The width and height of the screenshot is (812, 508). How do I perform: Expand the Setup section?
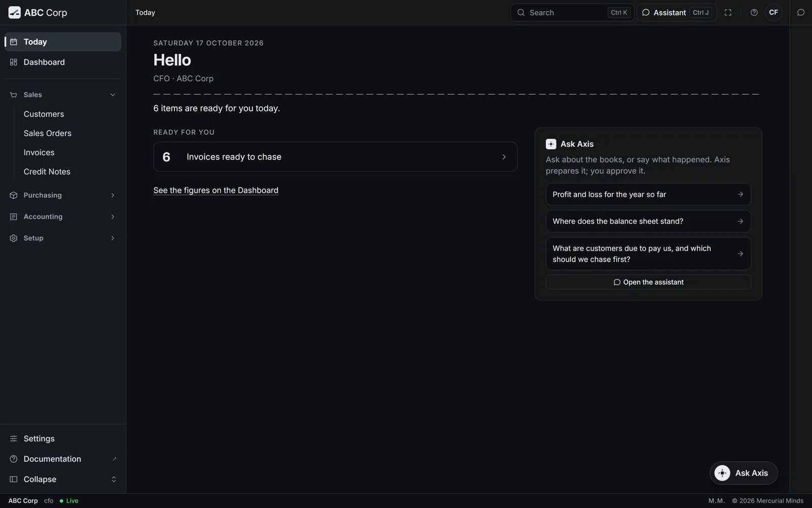point(63,238)
